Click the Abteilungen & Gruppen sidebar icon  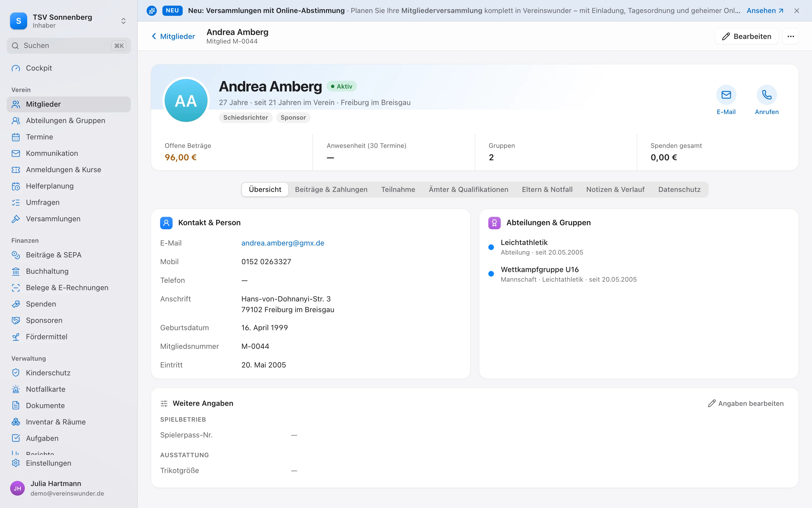[16, 121]
